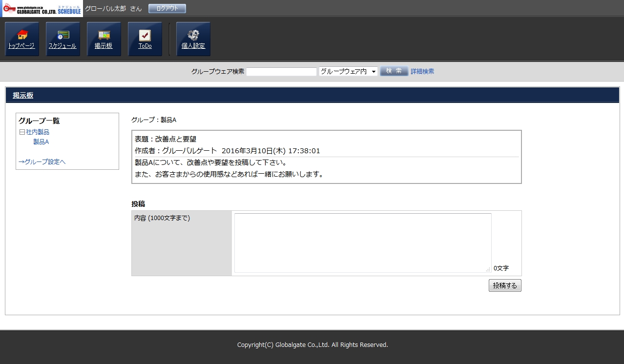Submit with the 投稿する button
Image resolution: width=624 pixels, height=364 pixels.
[x=505, y=285]
